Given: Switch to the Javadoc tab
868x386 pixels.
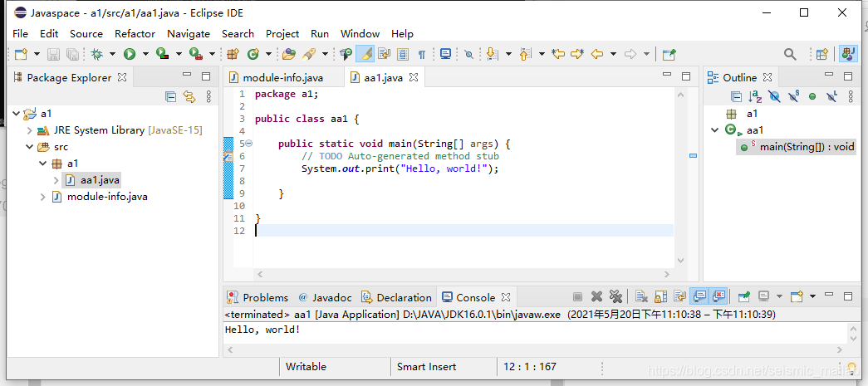Looking at the screenshot, I should 325,297.
